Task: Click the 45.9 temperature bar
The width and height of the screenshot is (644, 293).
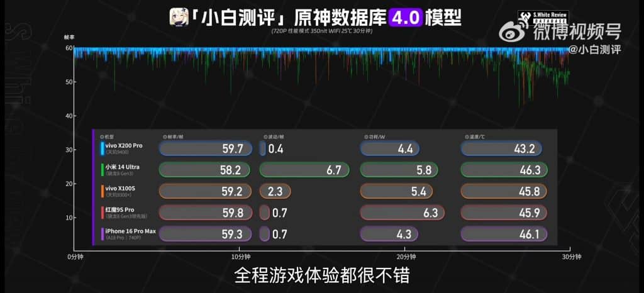Action: point(504,213)
